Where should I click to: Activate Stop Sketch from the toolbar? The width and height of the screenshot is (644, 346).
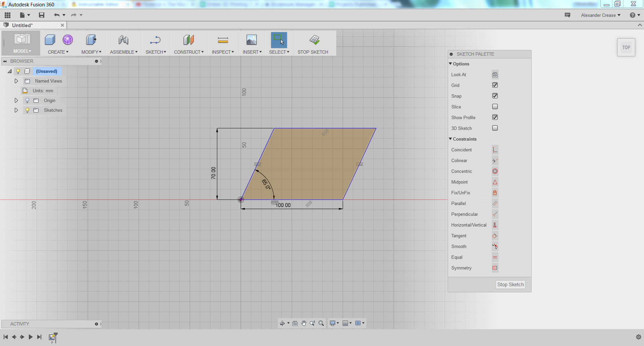coord(313,43)
